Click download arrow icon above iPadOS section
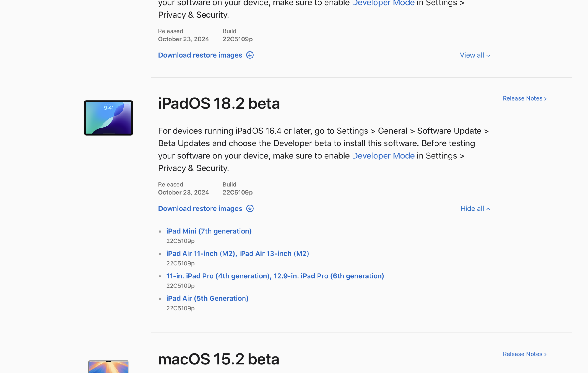This screenshot has width=588, height=373. click(250, 55)
